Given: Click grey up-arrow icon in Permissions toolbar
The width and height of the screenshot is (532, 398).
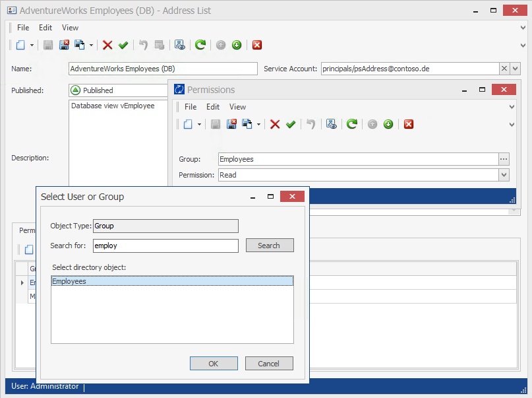Looking at the screenshot, I should 372,124.
